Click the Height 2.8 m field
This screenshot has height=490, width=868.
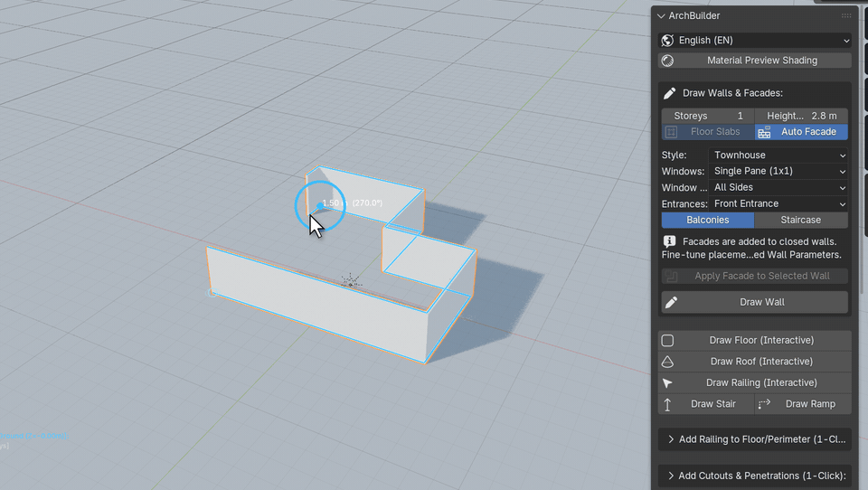pos(801,116)
